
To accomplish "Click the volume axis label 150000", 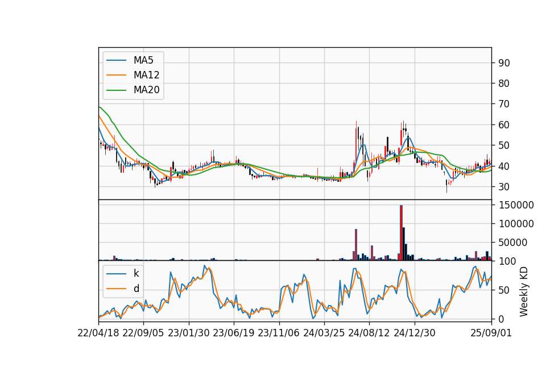I will pyautogui.click(x=516, y=205).
